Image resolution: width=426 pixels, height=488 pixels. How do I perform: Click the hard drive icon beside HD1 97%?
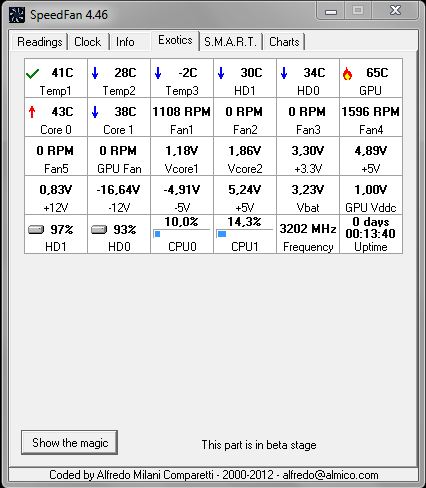(36, 229)
